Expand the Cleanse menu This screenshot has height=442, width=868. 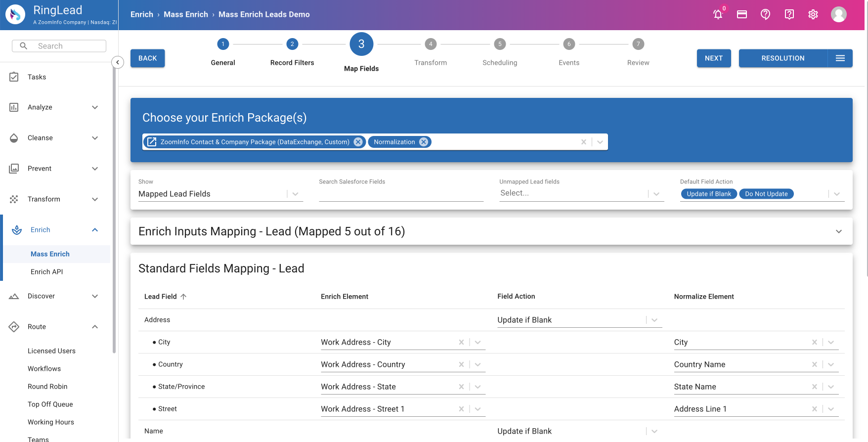(x=95, y=138)
